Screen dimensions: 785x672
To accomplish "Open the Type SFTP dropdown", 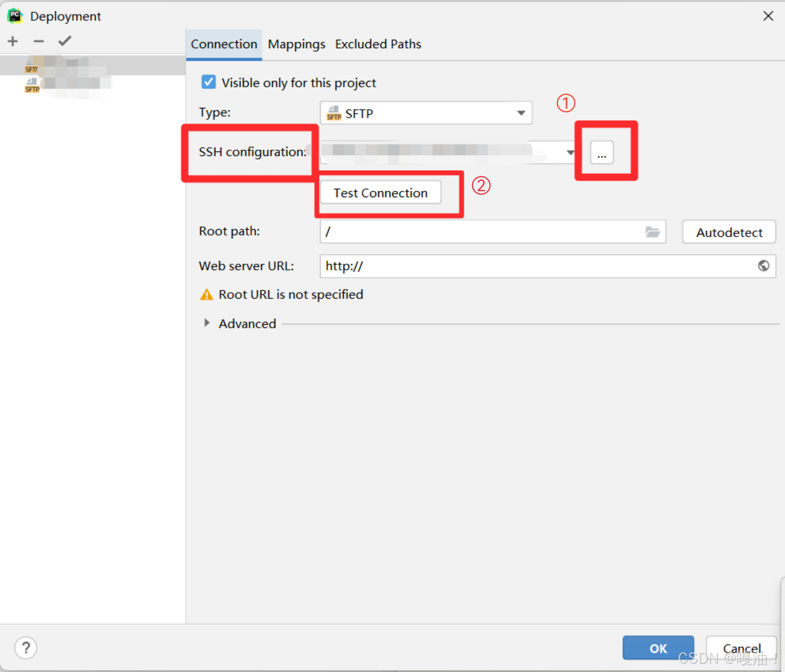I will click(x=426, y=113).
